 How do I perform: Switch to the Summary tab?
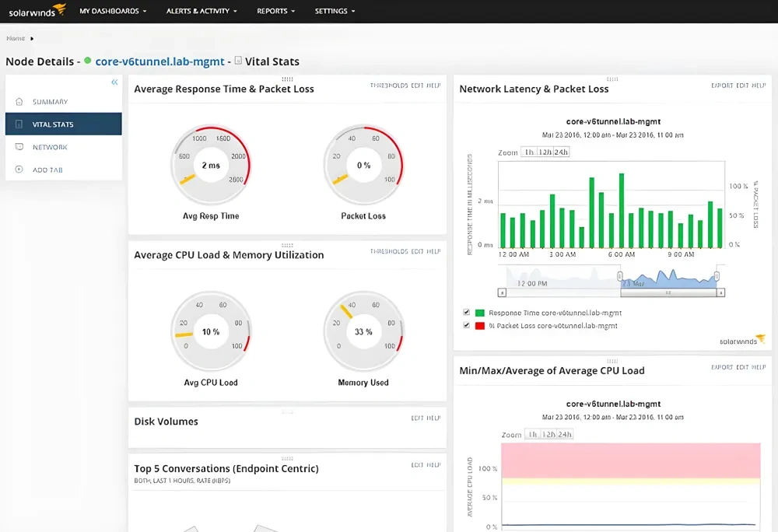[64, 102]
